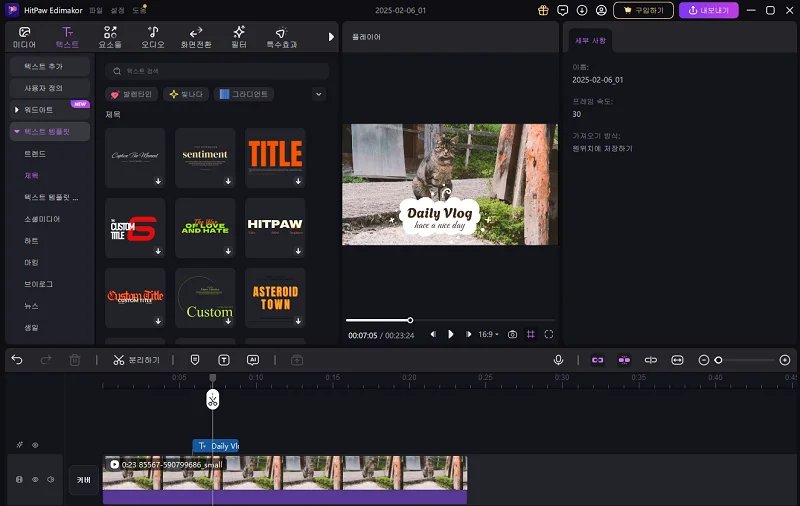Screen dimensions: 800x506
Task: Click the timeline zoom-in plus icon
Action: (x=785, y=360)
